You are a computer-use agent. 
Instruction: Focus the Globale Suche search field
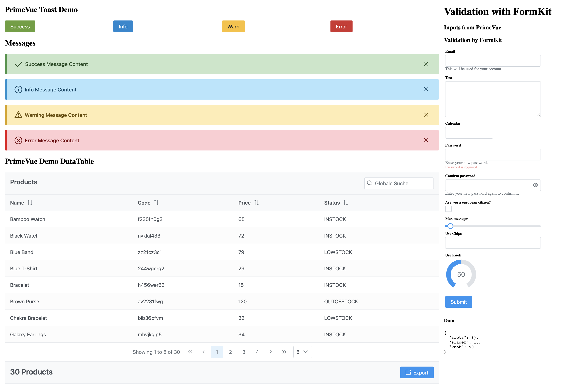(399, 183)
